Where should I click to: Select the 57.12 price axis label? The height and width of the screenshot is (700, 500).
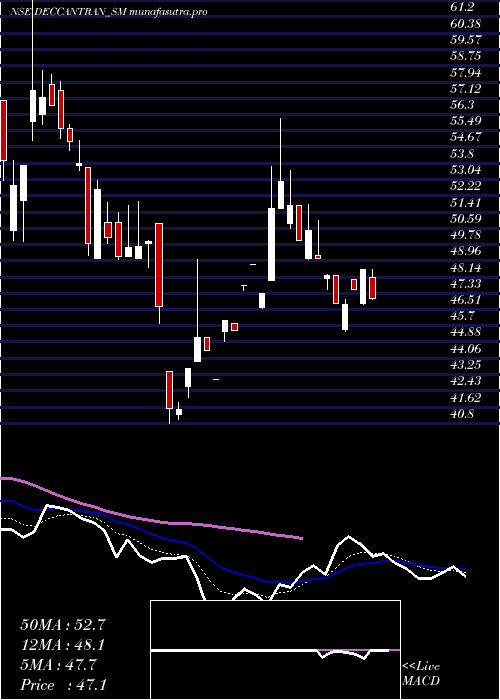point(466,88)
